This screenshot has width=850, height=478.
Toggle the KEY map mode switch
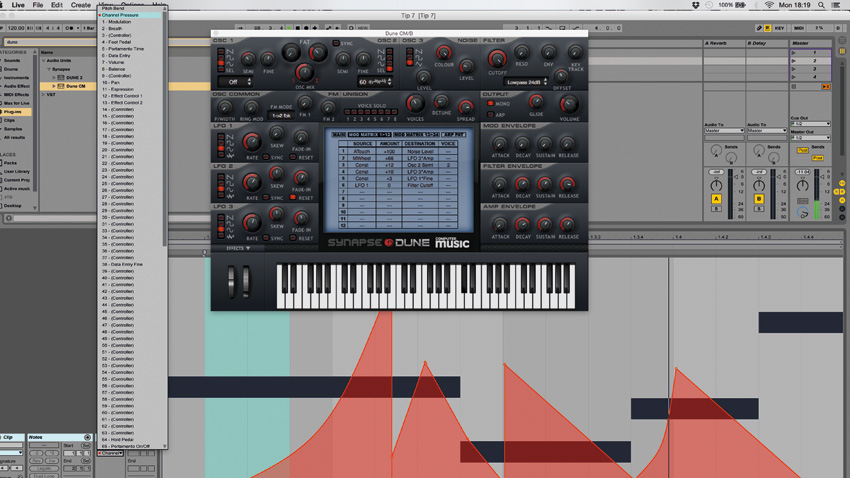(x=780, y=28)
